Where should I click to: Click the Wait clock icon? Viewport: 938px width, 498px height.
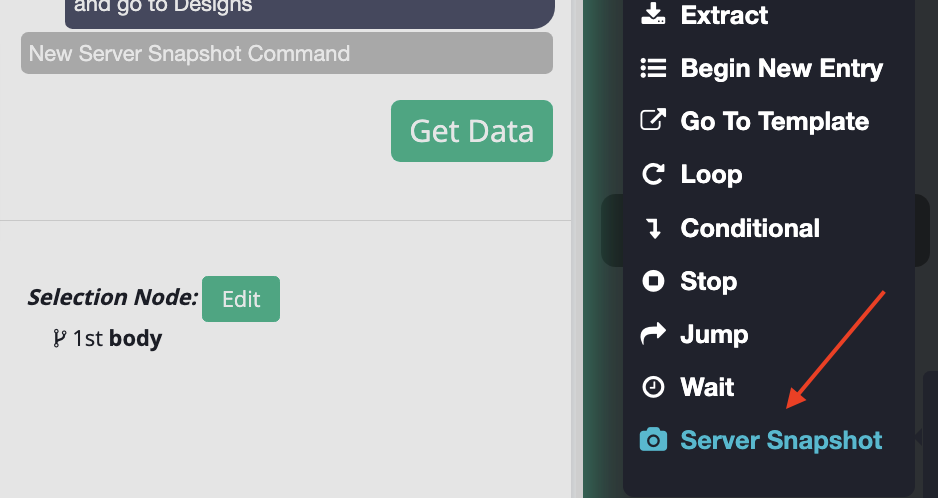coord(653,387)
